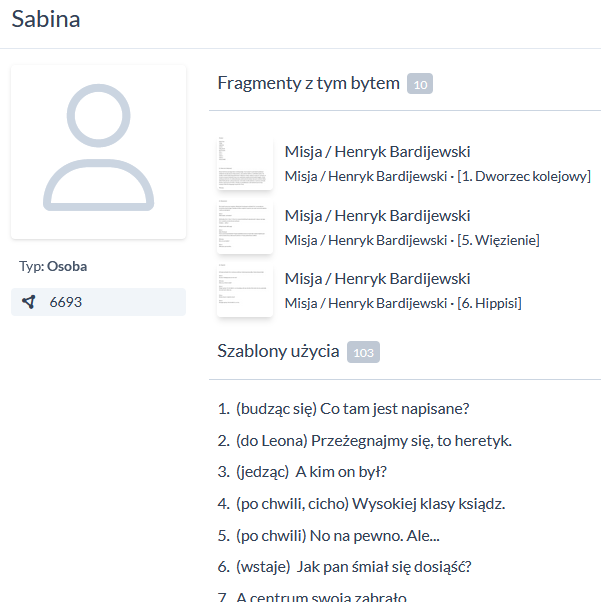Image resolution: width=601 pixels, height=602 pixels.
Task: Open thumbnail for Więzienie fragment
Action: [245, 227]
